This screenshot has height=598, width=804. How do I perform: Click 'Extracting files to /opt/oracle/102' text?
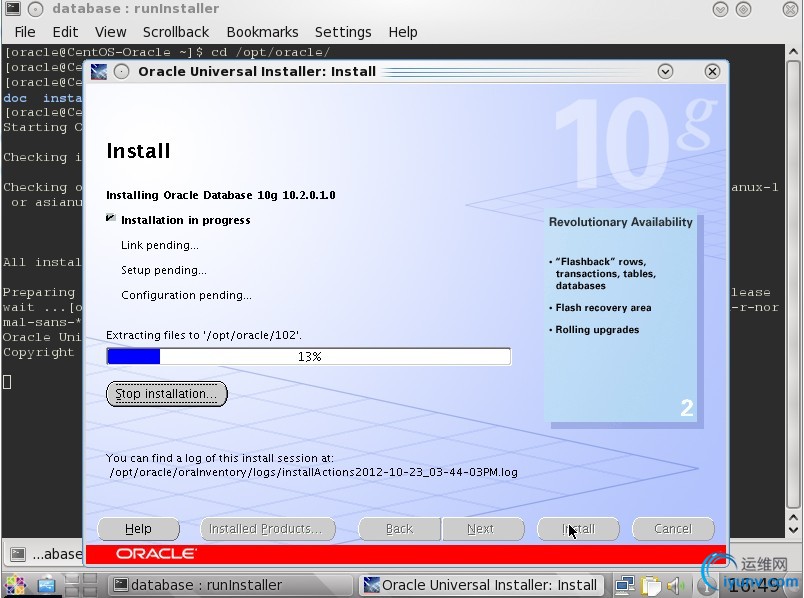(204, 335)
